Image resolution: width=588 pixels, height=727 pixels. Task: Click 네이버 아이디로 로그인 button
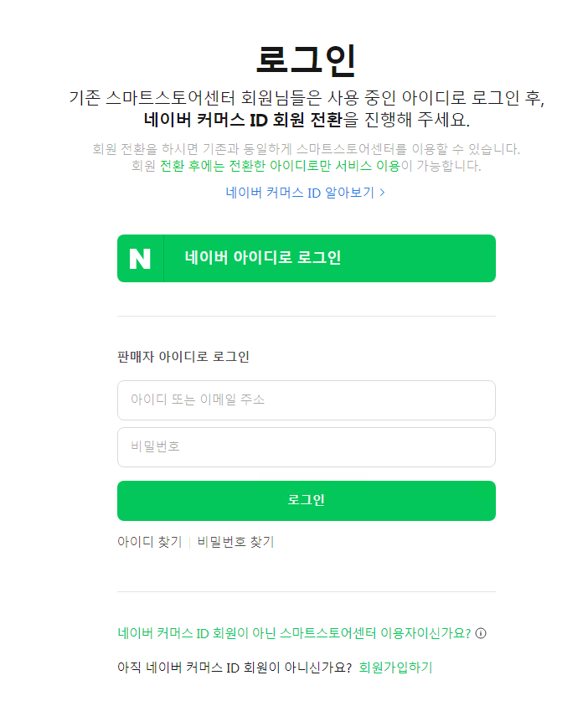306,258
